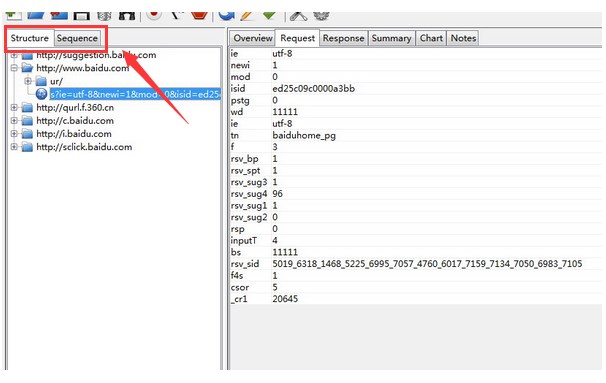Click the rsv_sid value starting 5019_6318
This screenshot has width=606, height=383.
(x=427, y=264)
